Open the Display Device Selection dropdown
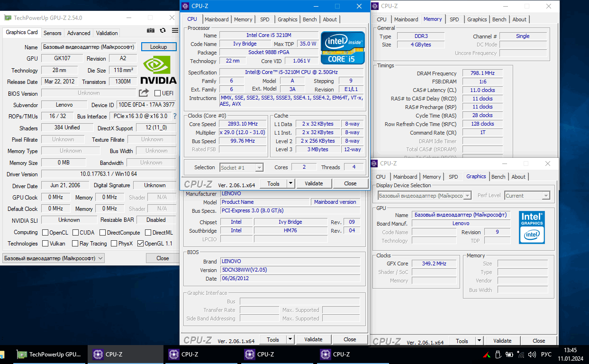Image resolution: width=589 pixels, height=364 pixels. [425, 196]
